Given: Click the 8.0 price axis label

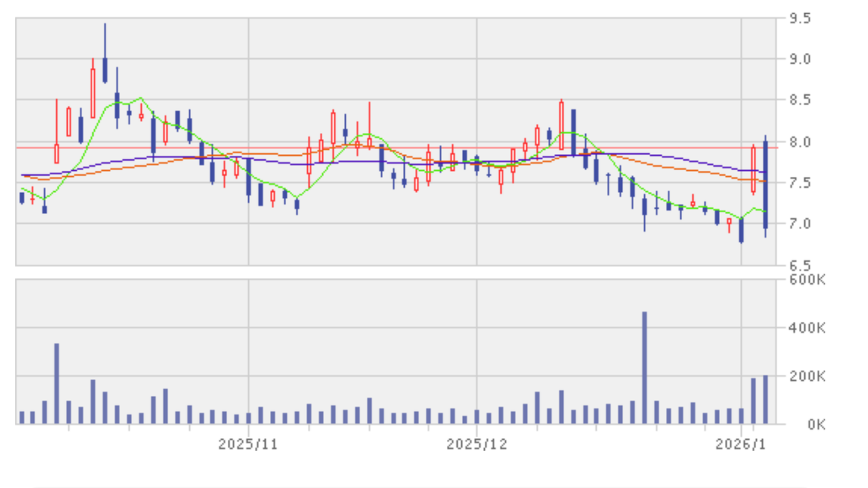Looking at the screenshot, I should (x=800, y=142).
